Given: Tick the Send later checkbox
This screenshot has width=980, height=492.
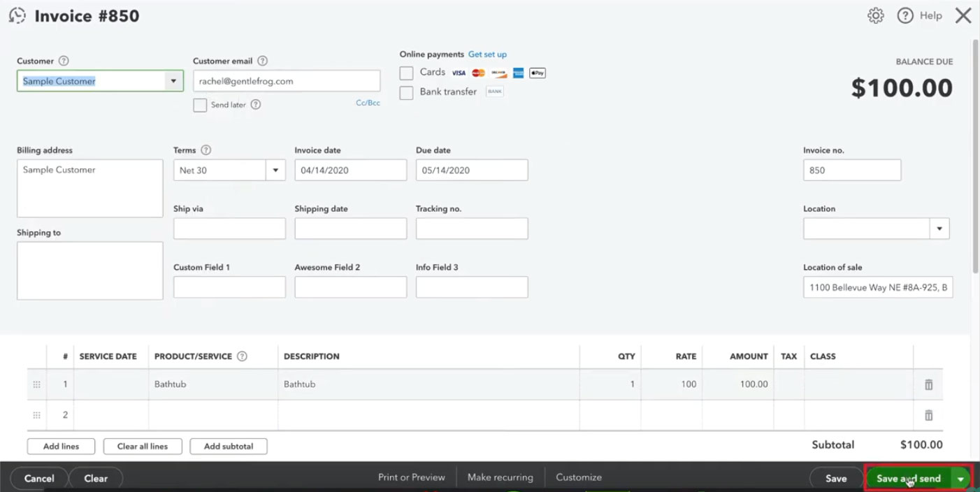Looking at the screenshot, I should point(200,105).
